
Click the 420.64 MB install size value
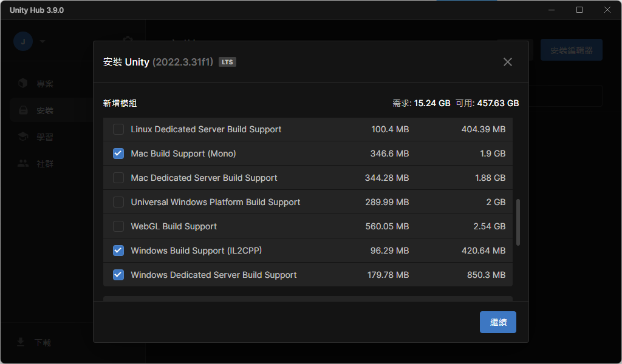[483, 251]
